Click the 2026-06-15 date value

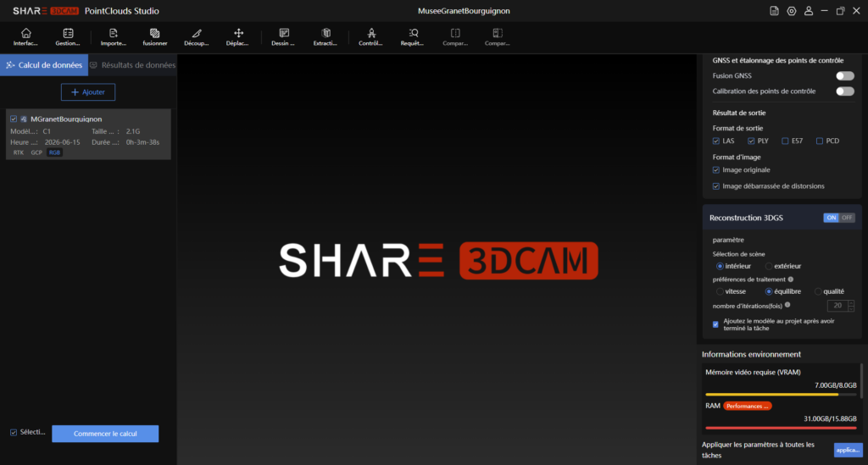point(62,142)
